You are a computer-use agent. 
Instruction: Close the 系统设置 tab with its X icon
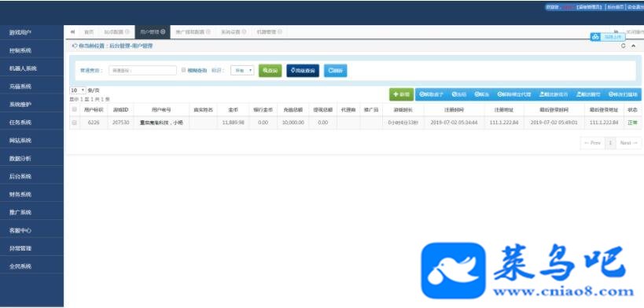244,31
